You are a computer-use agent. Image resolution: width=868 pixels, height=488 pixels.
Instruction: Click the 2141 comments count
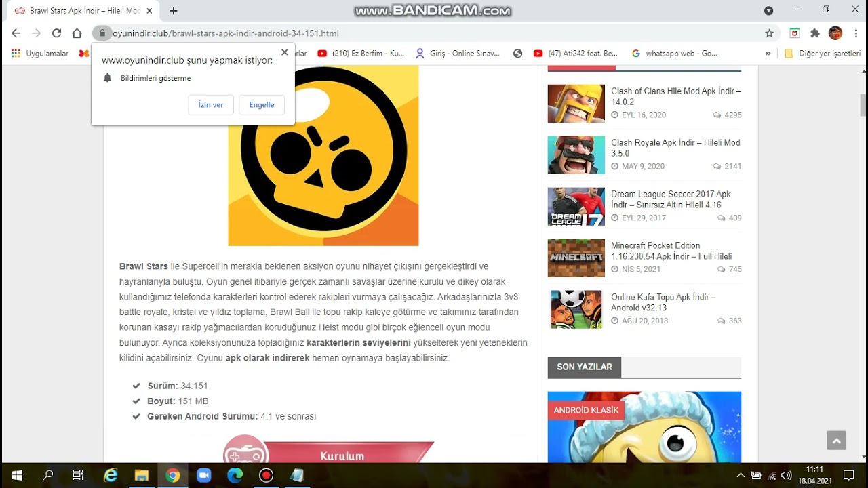727,167
